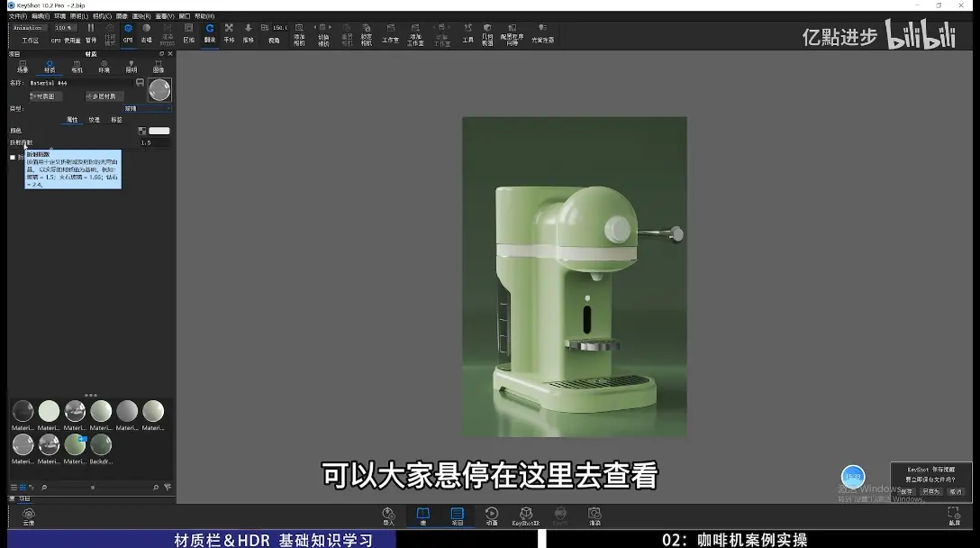Switch material list to list view
The height and width of the screenshot is (548, 980).
tap(14, 488)
